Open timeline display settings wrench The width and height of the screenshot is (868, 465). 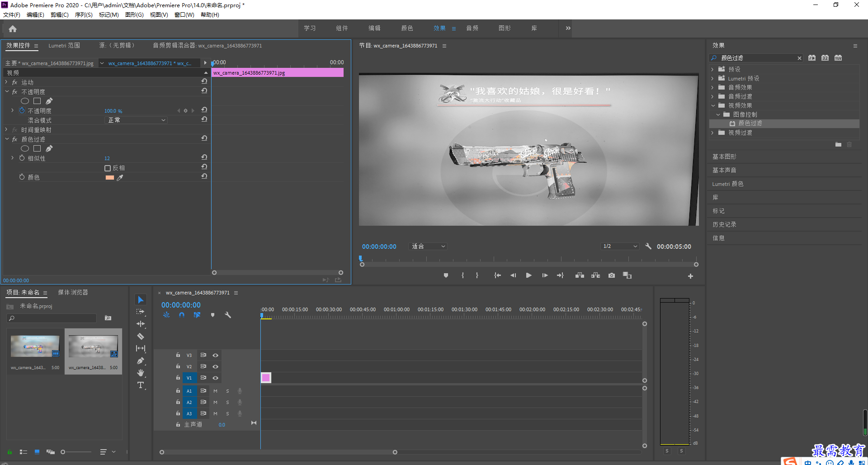click(228, 315)
